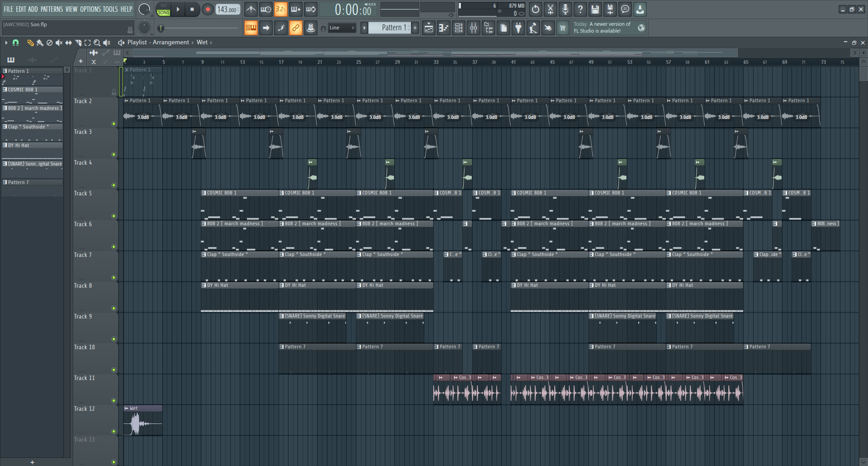Open the audio editor scissors icon

pos(550,9)
